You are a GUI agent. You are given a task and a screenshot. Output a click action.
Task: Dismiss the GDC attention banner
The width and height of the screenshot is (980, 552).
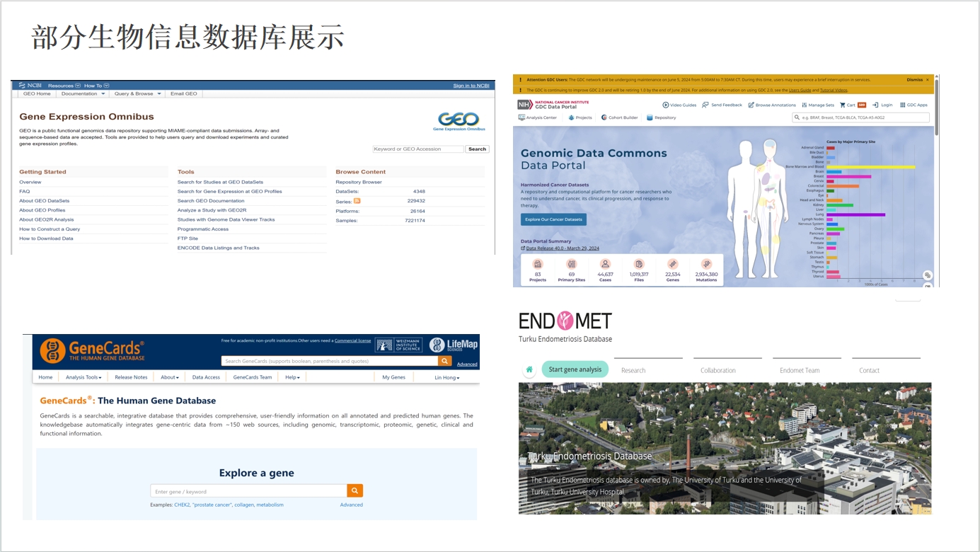[x=914, y=80]
